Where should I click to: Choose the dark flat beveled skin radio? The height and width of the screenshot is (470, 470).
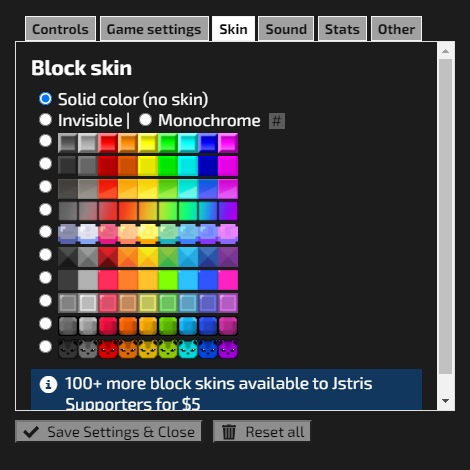click(45, 164)
